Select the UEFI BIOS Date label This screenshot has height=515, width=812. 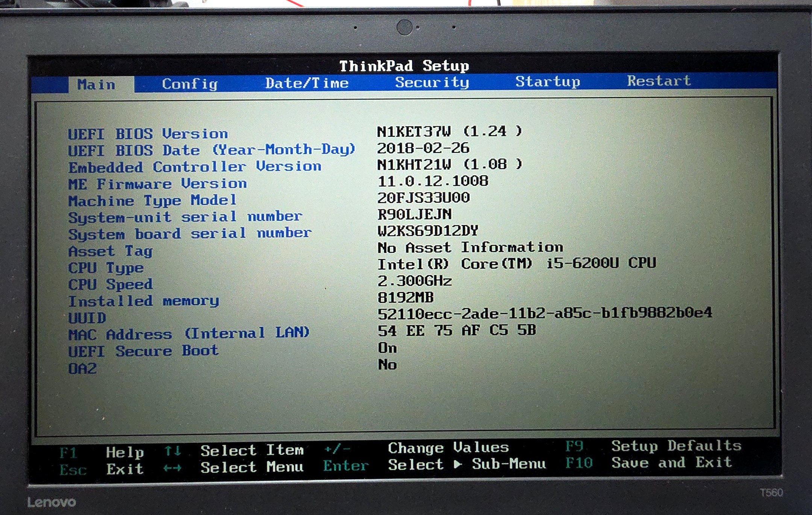click(212, 150)
